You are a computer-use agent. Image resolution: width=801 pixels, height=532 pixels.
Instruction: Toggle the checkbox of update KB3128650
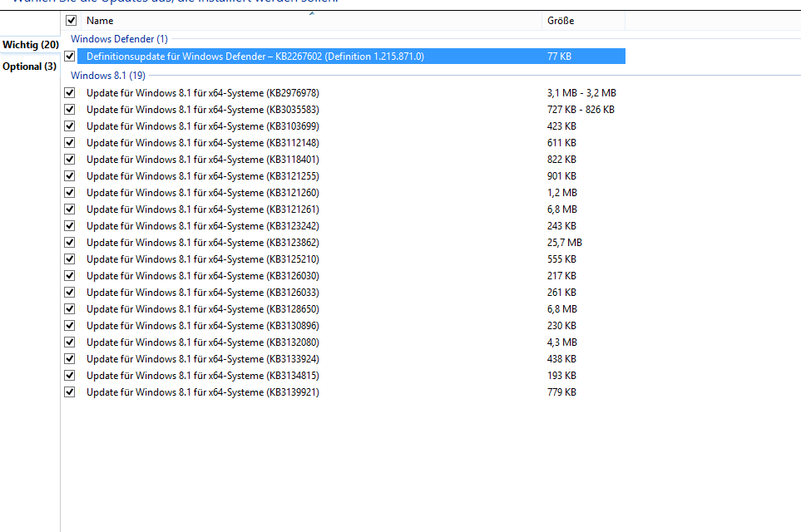[70, 309]
